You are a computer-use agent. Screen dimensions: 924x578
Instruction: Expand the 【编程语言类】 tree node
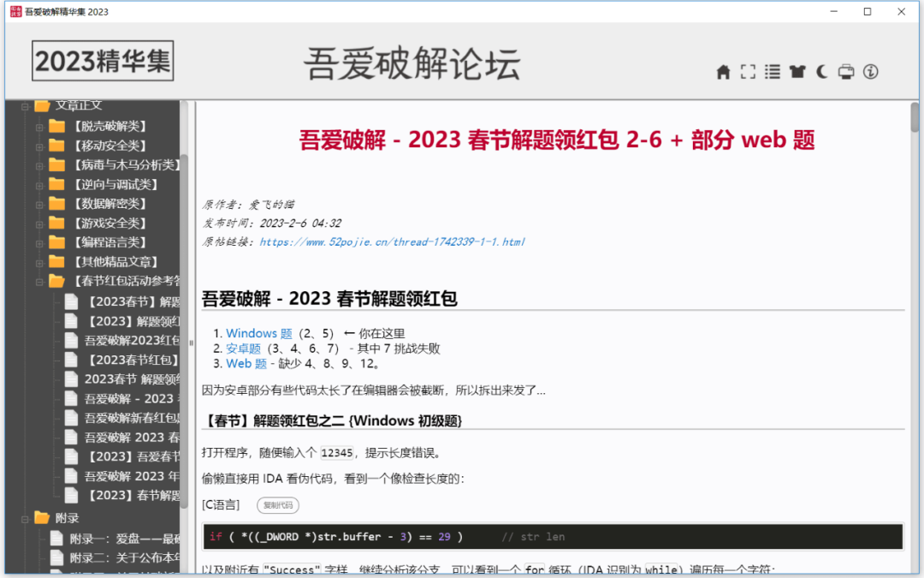[39, 243]
